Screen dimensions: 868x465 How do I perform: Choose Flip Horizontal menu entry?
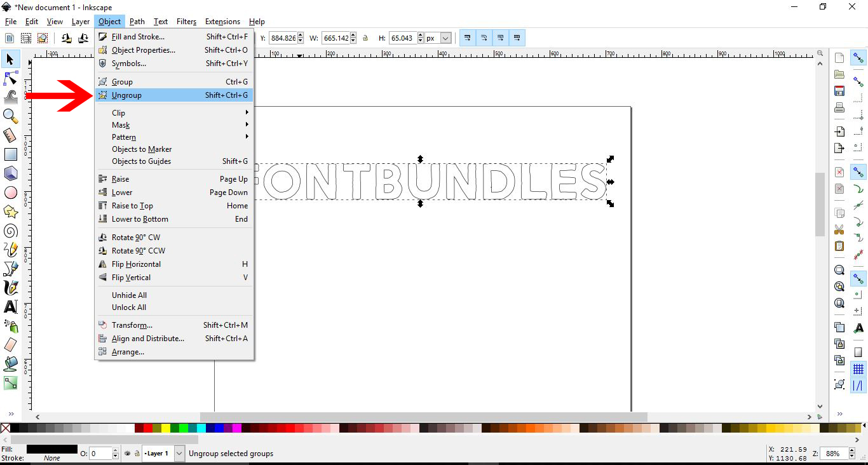(173, 264)
